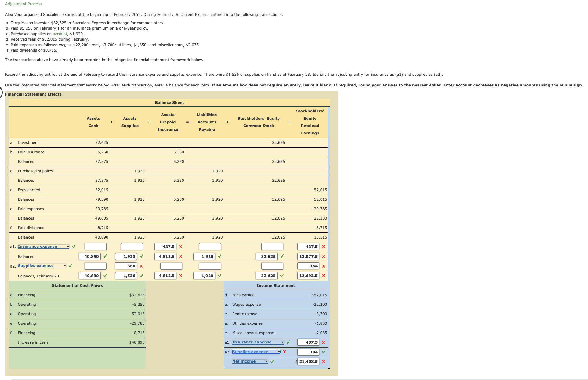Edit income statement Supplies expense amount 384
The width and height of the screenshot is (588, 380).
308,352
